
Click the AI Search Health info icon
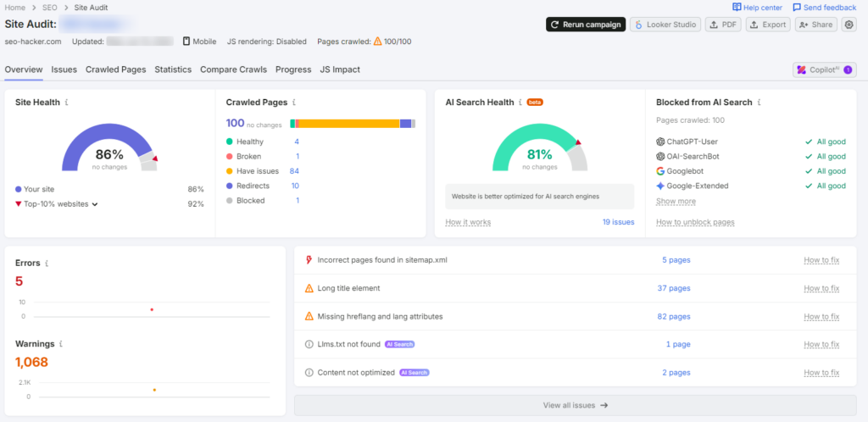coord(520,103)
